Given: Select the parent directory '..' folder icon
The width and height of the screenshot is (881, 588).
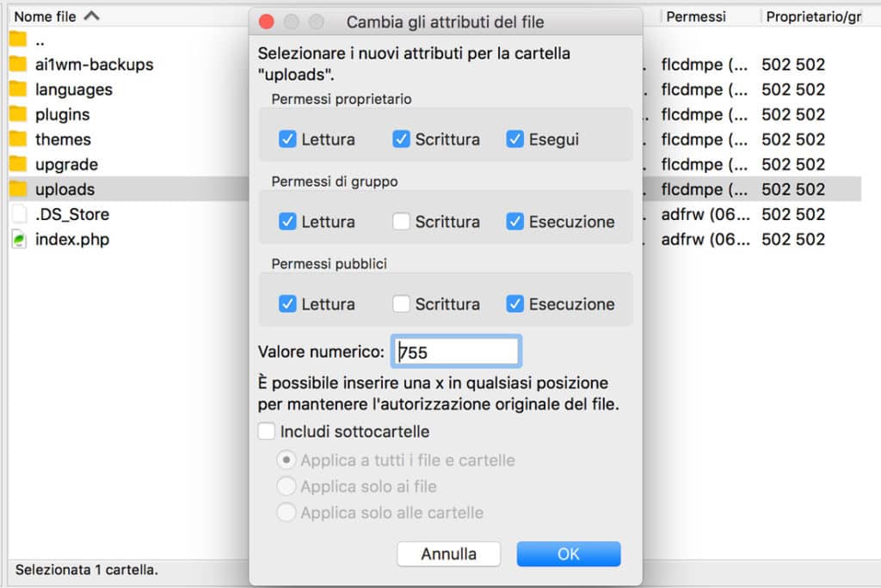Looking at the screenshot, I should tap(18, 40).
